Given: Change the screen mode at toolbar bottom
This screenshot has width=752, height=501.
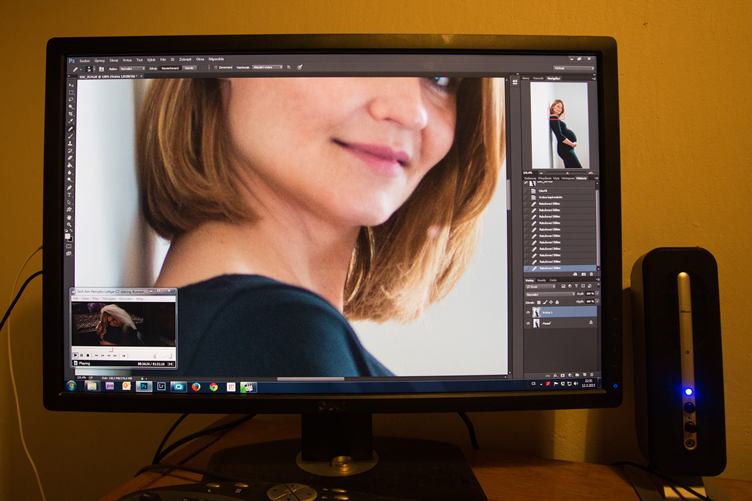Looking at the screenshot, I should click(69, 252).
